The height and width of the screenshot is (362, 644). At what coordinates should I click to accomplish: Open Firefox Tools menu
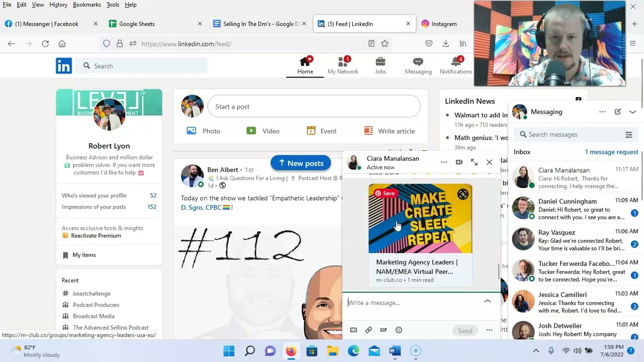click(x=113, y=5)
